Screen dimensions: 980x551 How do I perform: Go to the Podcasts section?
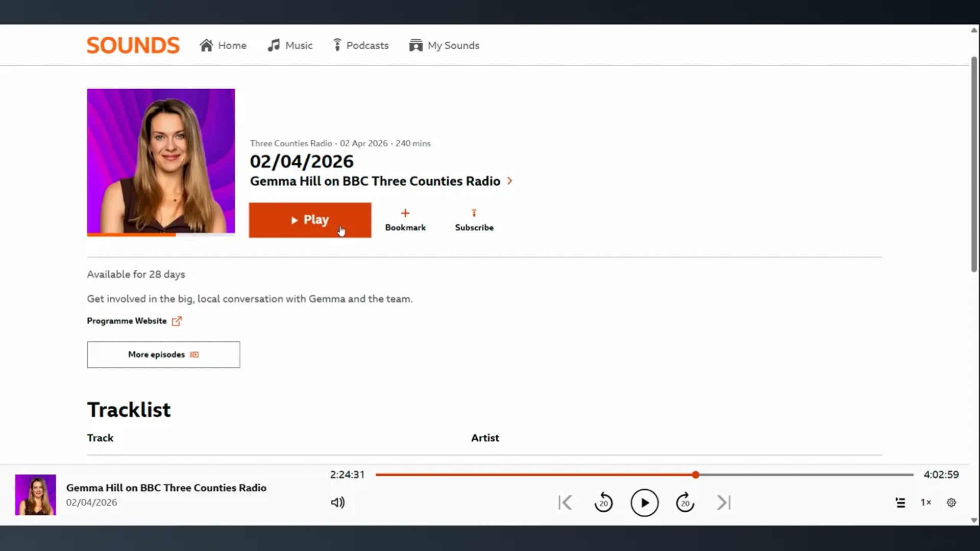pyautogui.click(x=361, y=45)
